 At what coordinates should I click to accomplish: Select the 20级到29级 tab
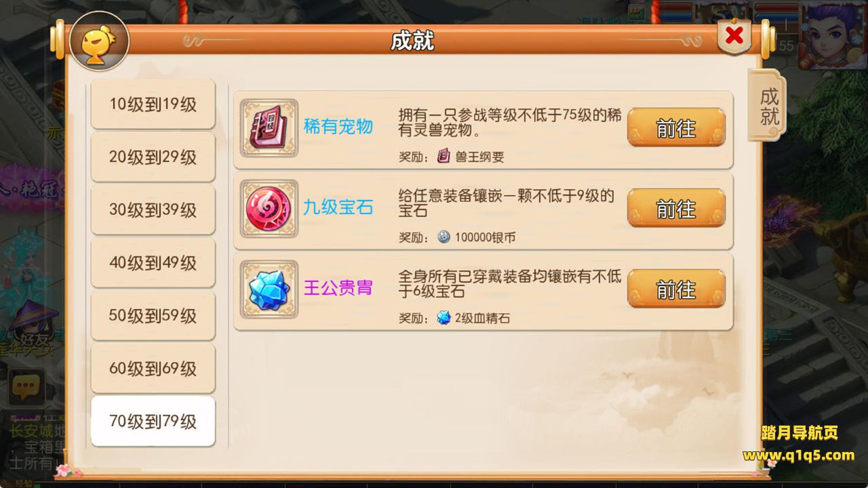pos(153,157)
